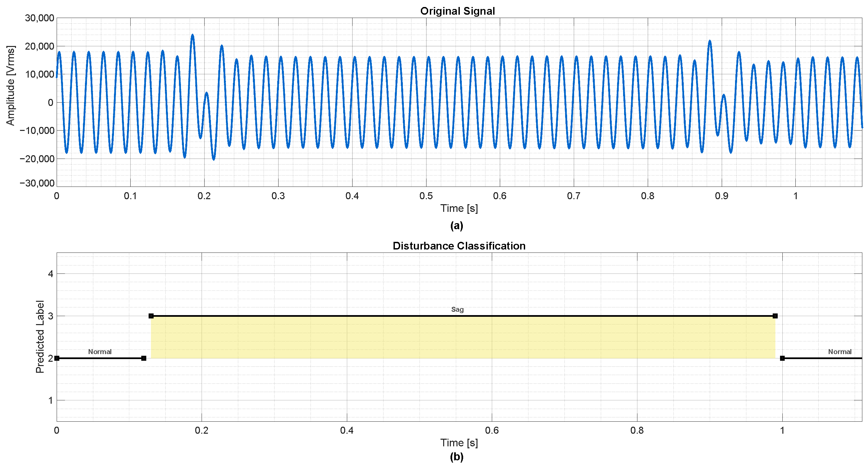Click the 'Amplitude [Vrms]' y-axis label

[x=10, y=86]
